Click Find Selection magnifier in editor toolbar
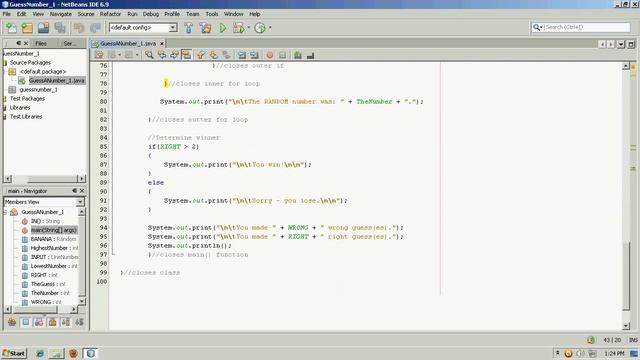The height and width of the screenshot is (360, 640). (x=149, y=55)
